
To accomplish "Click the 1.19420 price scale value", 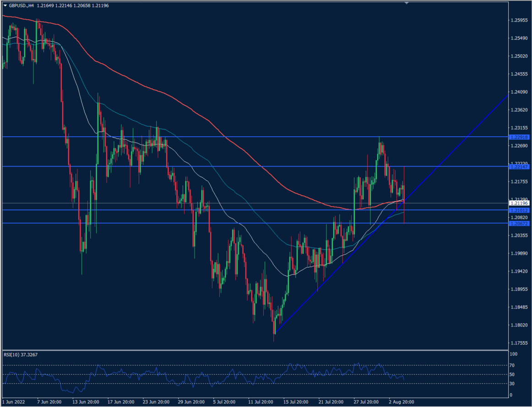I will click(519, 271).
